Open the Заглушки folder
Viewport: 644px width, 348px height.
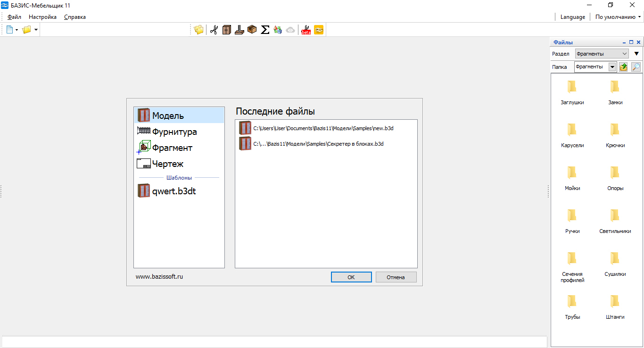pos(572,93)
